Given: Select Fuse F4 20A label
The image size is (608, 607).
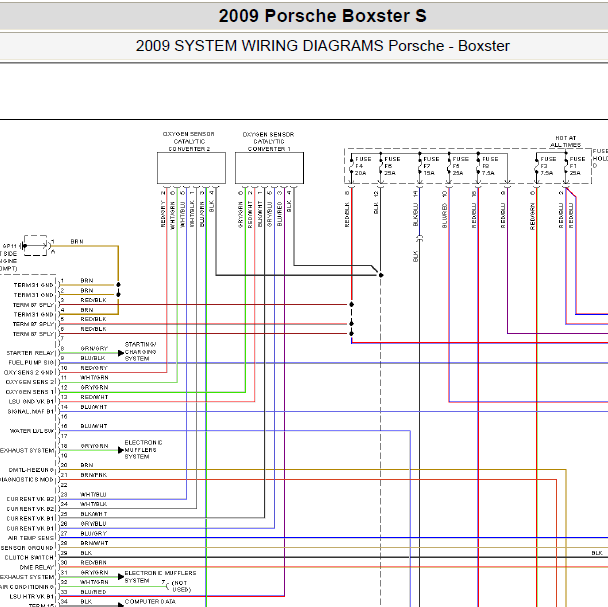Looking at the screenshot, I should [363, 166].
